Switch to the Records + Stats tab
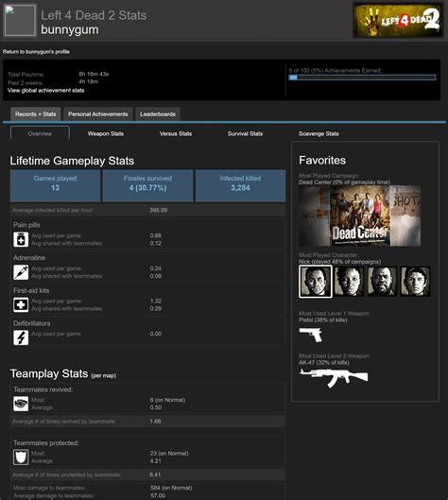This screenshot has height=500, width=448. [x=35, y=113]
